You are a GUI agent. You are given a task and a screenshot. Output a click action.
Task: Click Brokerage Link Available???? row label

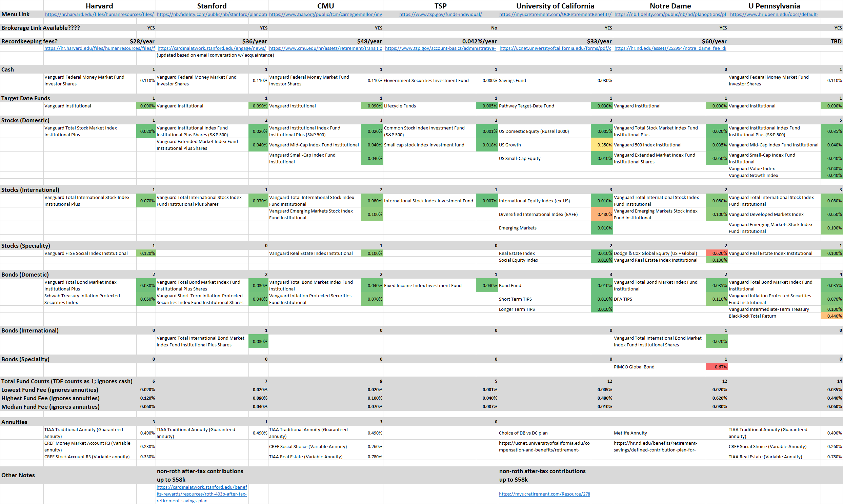[40, 28]
